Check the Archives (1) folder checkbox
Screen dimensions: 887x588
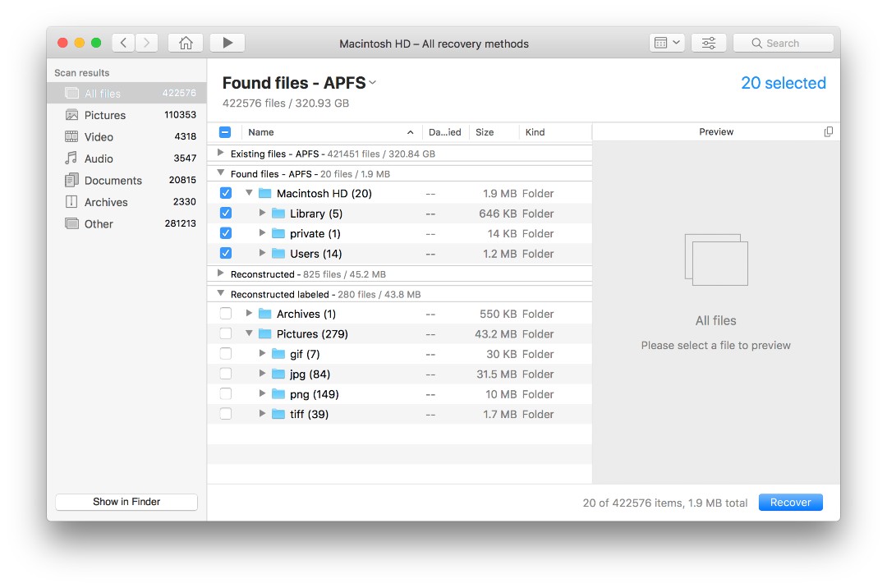(x=226, y=313)
